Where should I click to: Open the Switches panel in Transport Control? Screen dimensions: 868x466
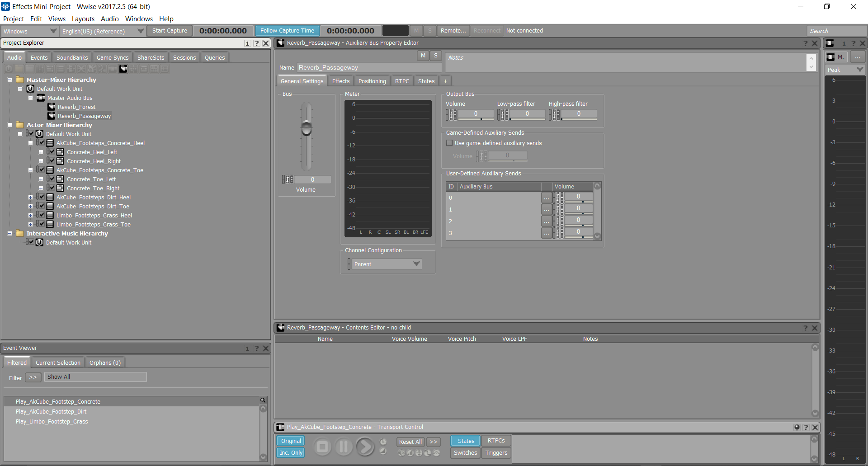[465, 453]
